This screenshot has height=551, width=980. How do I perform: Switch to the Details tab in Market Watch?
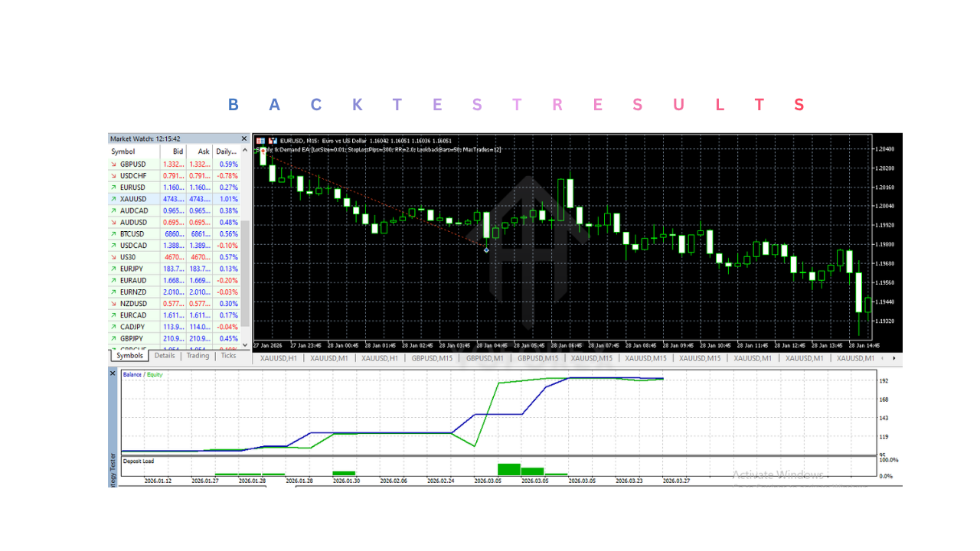tap(164, 355)
